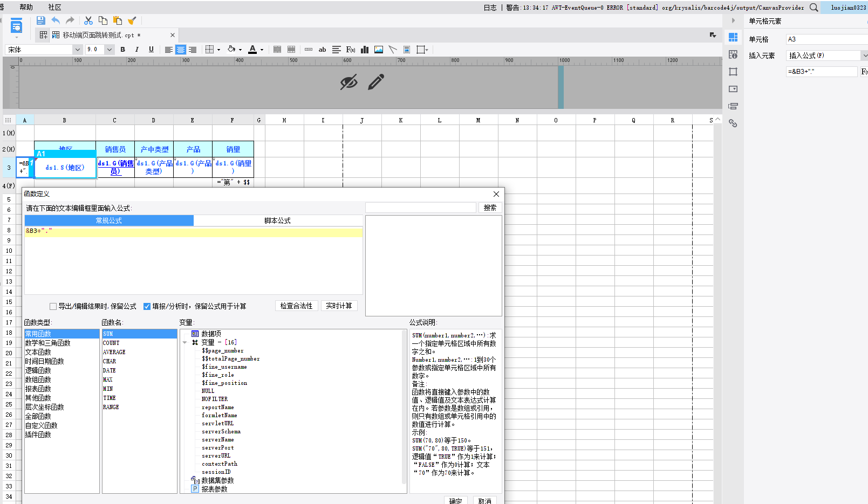Open the hyperlink panel in the right sidebar
This screenshot has width=868, height=504.
(x=733, y=123)
